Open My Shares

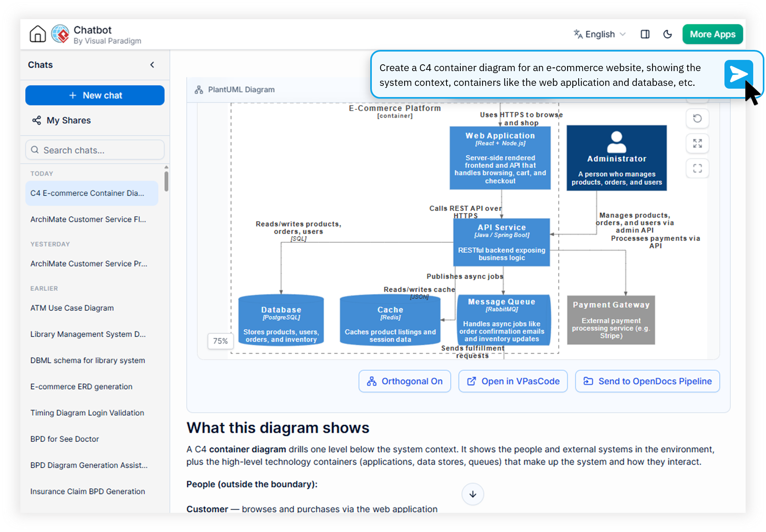pos(62,120)
